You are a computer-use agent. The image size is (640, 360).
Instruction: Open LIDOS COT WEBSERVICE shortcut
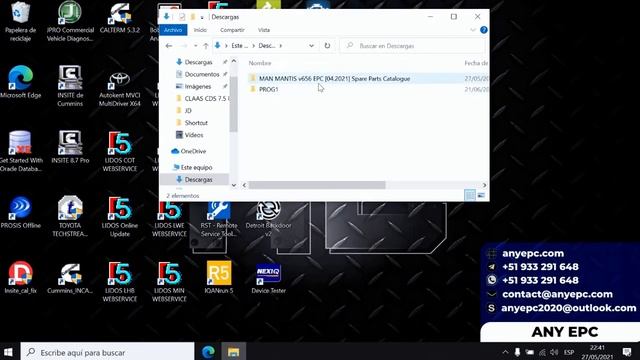[120, 151]
